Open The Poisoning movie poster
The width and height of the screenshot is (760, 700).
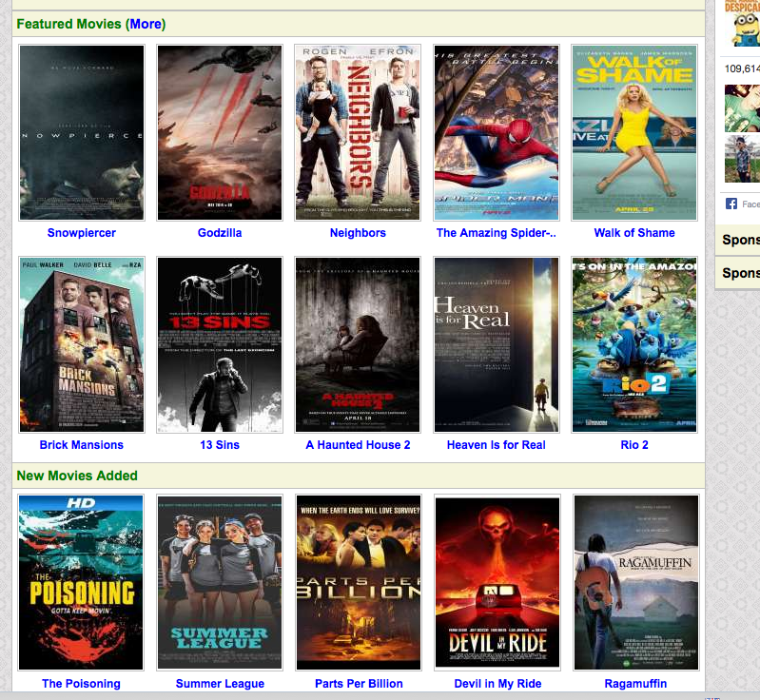tap(81, 582)
